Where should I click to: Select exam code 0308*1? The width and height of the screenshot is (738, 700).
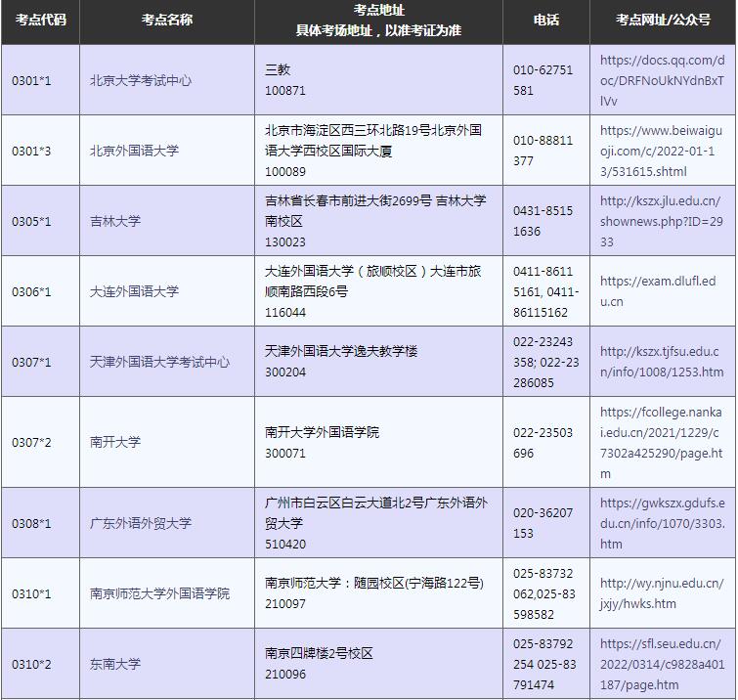(31, 523)
